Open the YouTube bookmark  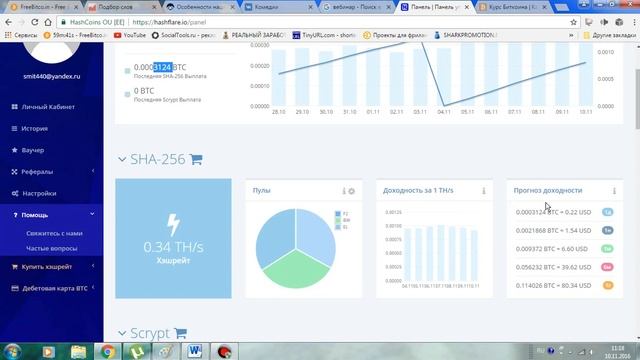[130, 35]
